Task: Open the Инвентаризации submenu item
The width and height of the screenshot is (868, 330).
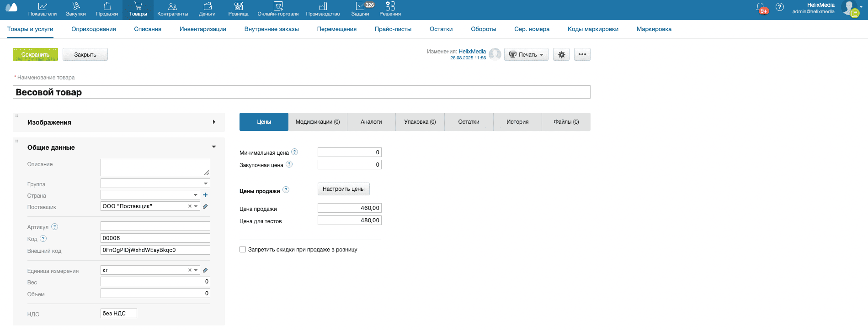Action: (x=202, y=29)
